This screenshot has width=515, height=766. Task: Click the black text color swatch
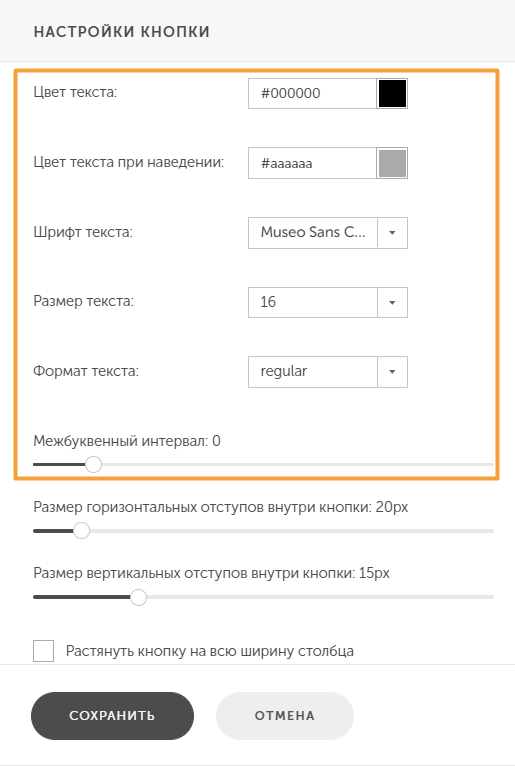392,93
